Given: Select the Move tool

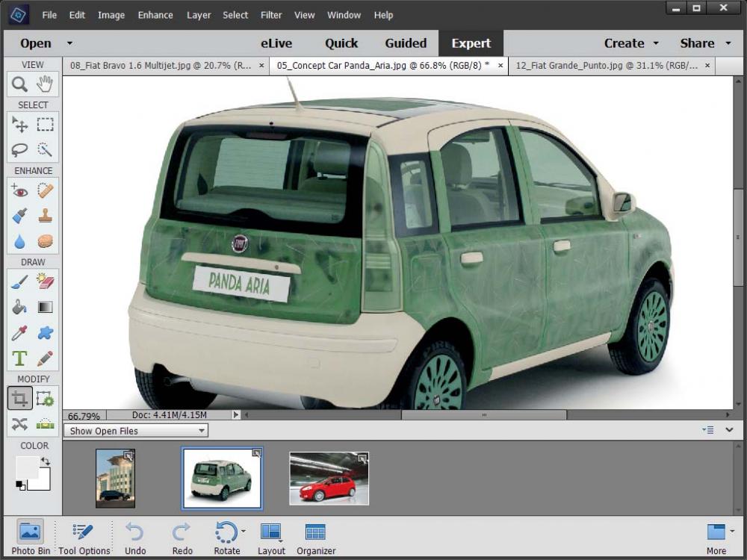Looking at the screenshot, I should point(19,125).
